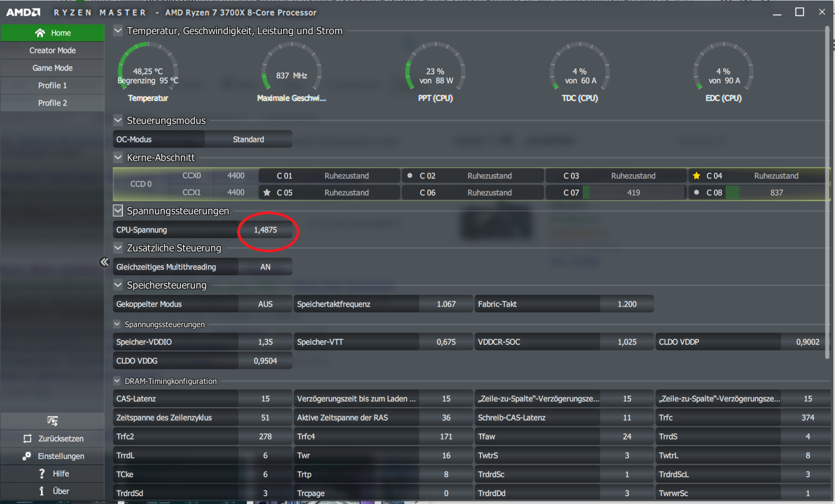
Task: Click the Speicher-VDDIO value 1,35
Action: 265,342
